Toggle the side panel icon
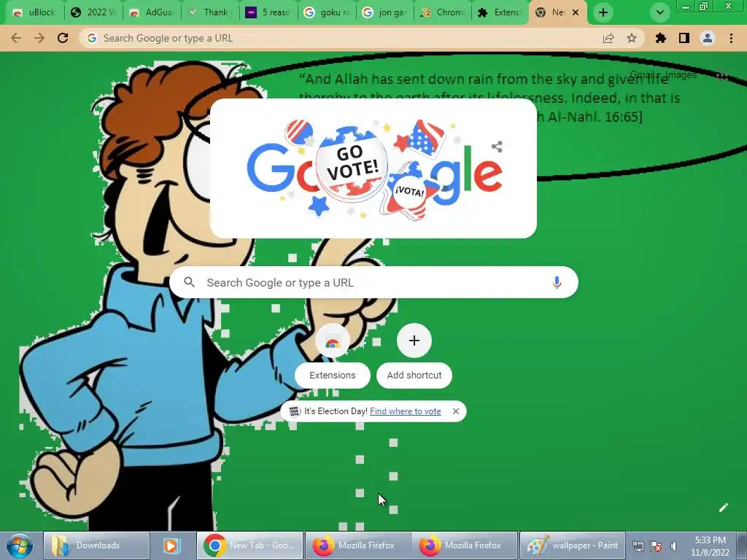Screen dimensions: 747x560 pyautogui.click(x=684, y=38)
